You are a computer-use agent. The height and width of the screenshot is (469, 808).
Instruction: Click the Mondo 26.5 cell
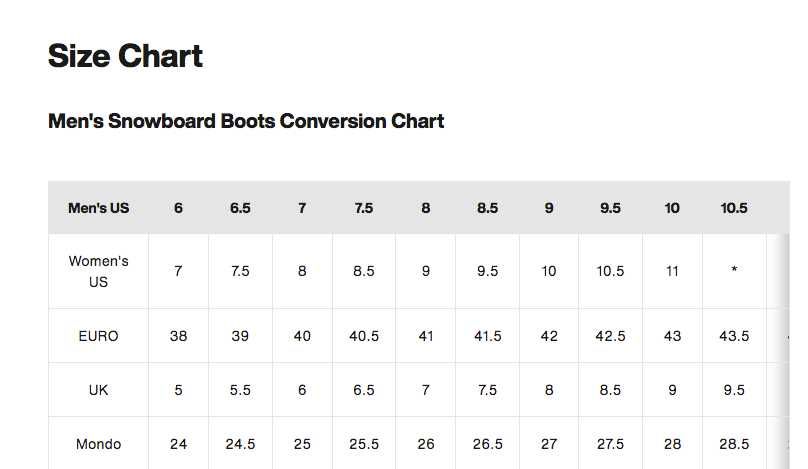[x=487, y=444]
